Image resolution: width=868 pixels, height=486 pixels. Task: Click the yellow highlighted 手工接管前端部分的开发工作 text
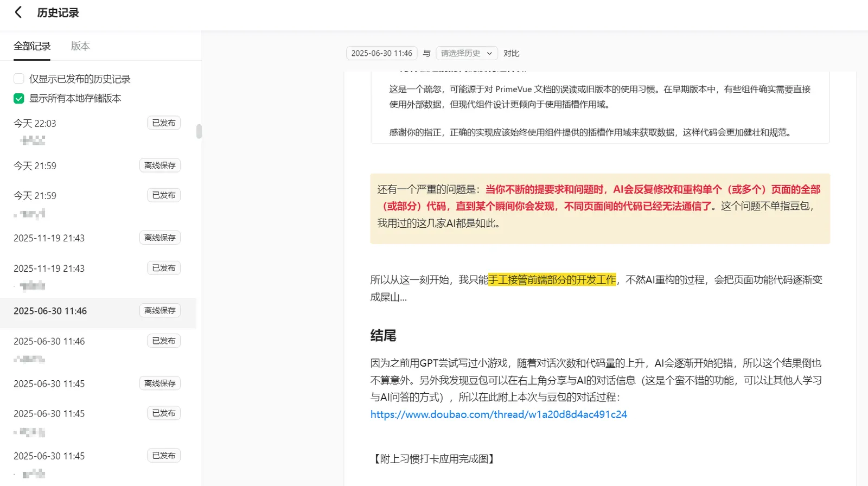tap(552, 280)
